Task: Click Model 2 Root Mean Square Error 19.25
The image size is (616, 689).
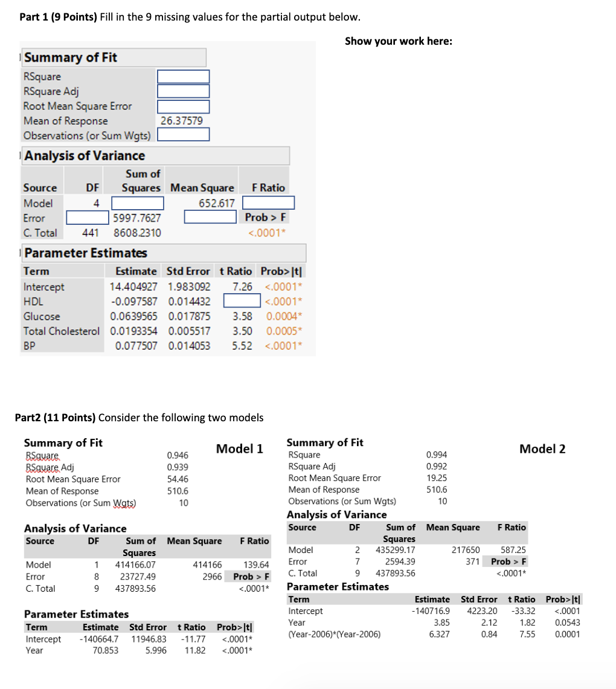Action: (437, 478)
